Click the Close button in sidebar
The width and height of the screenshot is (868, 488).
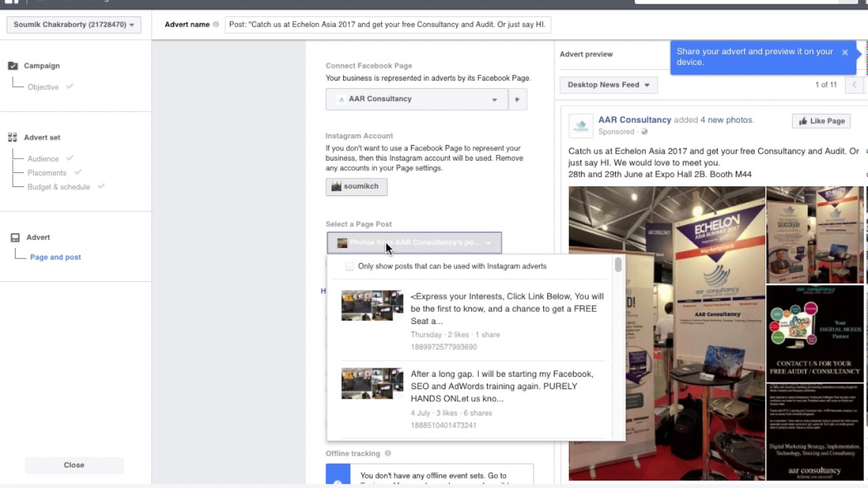[x=74, y=465]
